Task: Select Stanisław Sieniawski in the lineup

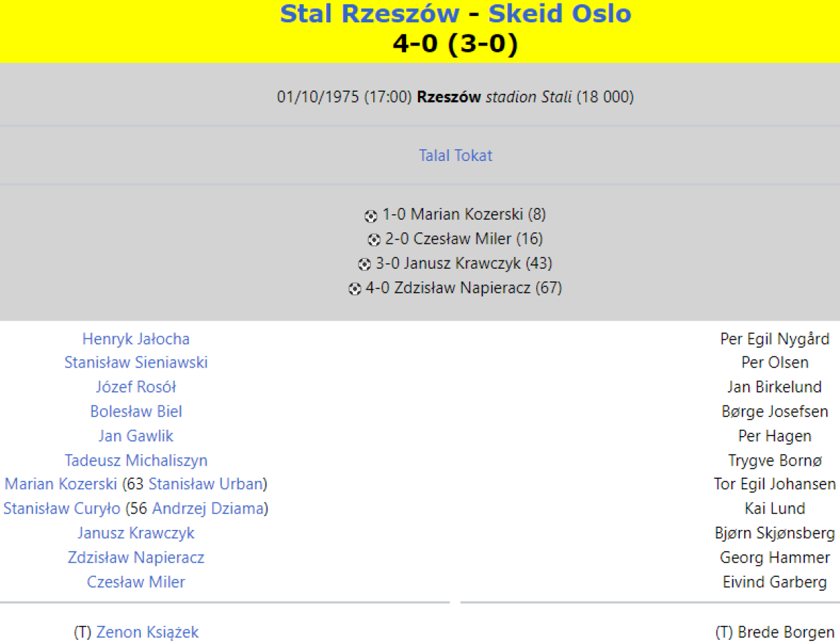Action: pyautogui.click(x=136, y=363)
